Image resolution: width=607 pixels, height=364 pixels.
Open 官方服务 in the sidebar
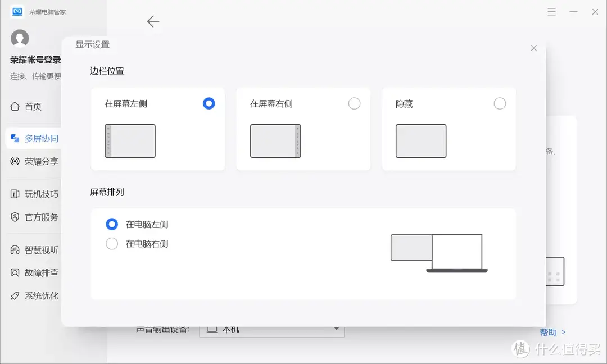coord(34,217)
